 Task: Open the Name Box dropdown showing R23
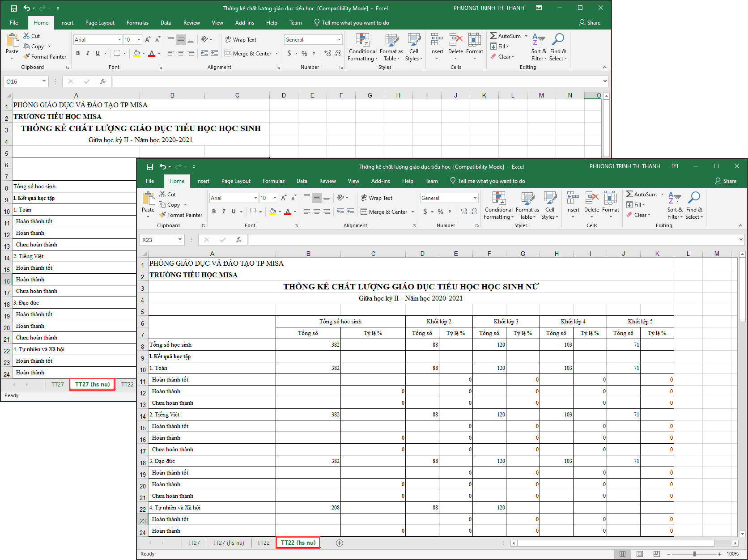(x=180, y=240)
